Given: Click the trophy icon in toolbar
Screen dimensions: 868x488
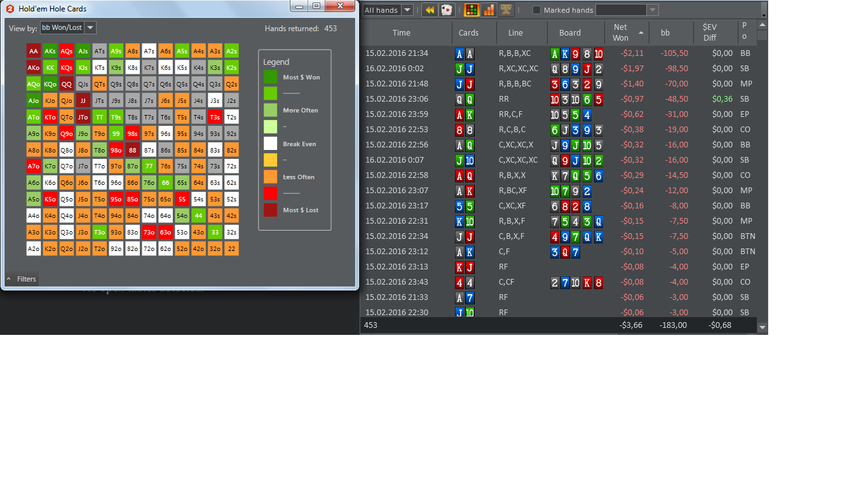Looking at the screenshot, I should coord(506,10).
